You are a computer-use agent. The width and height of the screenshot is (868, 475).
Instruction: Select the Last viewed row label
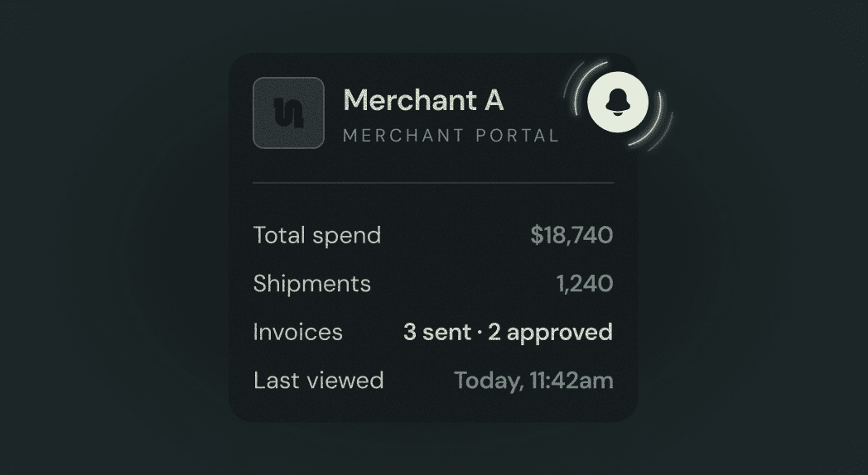click(x=318, y=381)
